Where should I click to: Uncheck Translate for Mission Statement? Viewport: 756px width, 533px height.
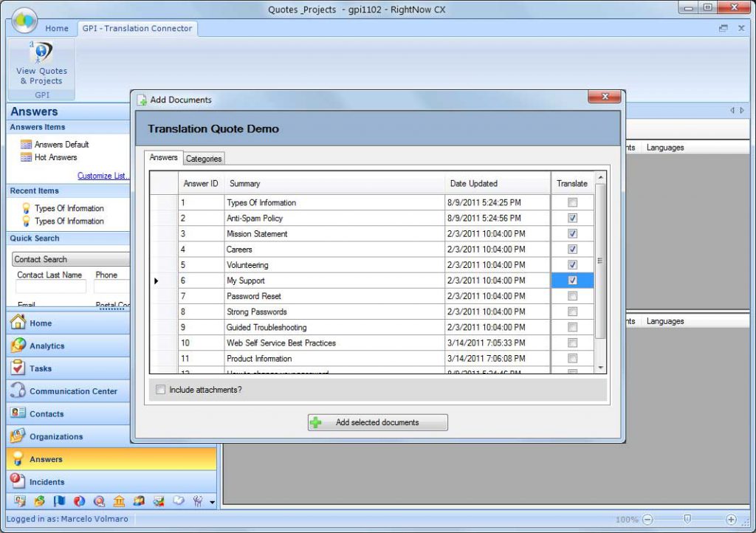pos(572,234)
